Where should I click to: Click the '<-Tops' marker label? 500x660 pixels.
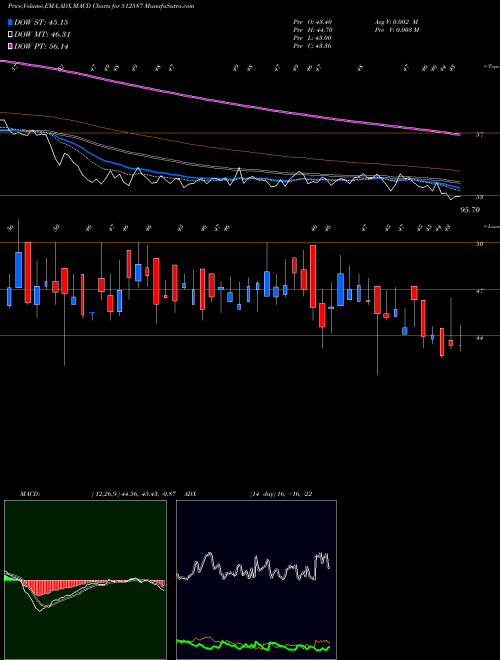tap(491, 67)
